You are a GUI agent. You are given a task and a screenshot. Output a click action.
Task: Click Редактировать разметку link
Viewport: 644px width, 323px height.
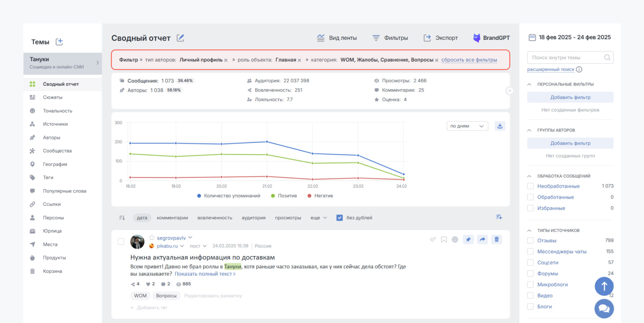tap(213, 296)
